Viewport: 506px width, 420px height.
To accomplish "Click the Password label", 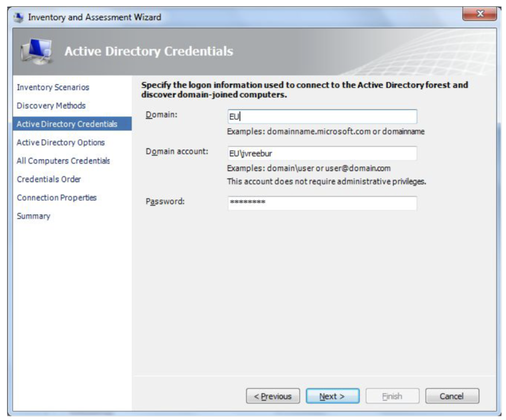I will click(165, 201).
